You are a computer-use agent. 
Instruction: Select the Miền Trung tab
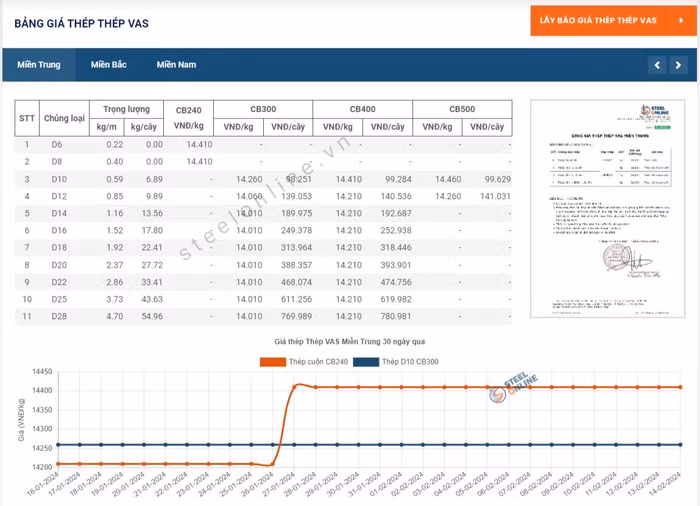40,65
